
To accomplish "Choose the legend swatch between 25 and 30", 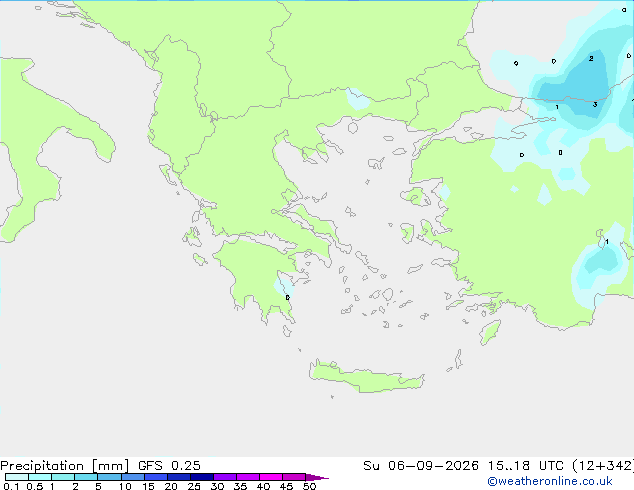I will pyautogui.click(x=202, y=477).
